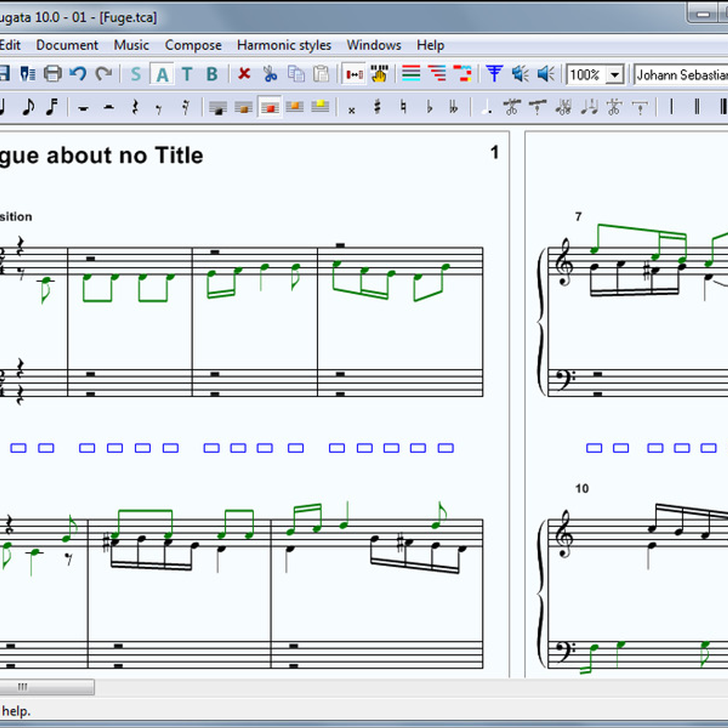
Task: Click the red staggered lines icon
Action: (x=437, y=74)
